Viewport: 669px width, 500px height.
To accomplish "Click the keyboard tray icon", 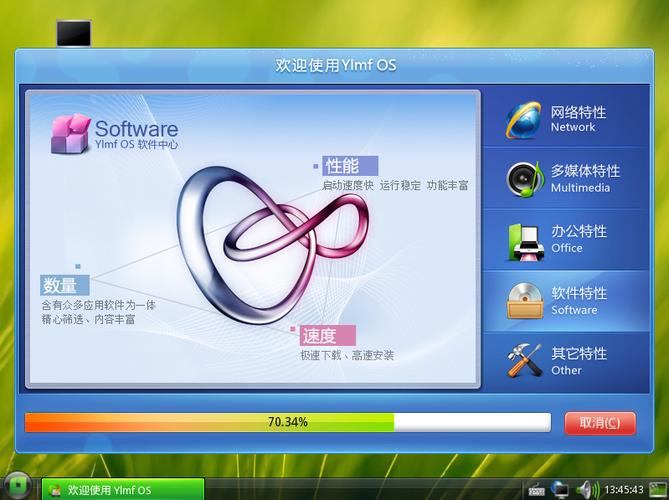I will pyautogui.click(x=536, y=490).
